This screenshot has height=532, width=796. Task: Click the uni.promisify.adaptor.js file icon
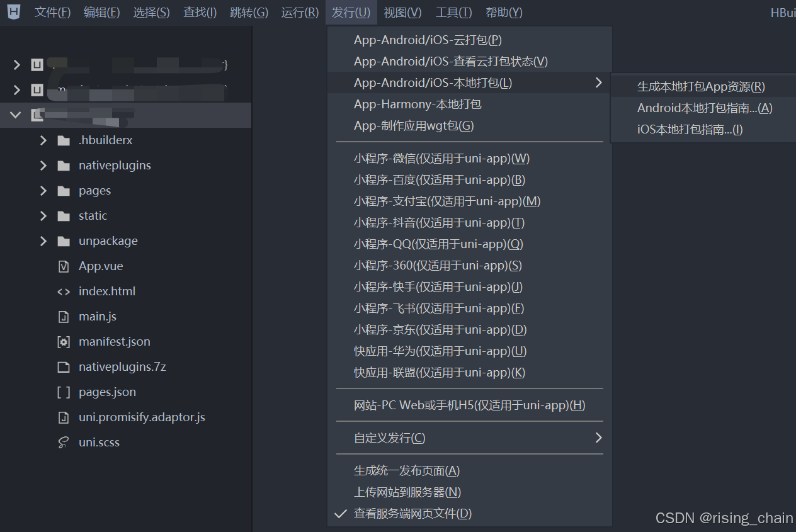coord(64,417)
